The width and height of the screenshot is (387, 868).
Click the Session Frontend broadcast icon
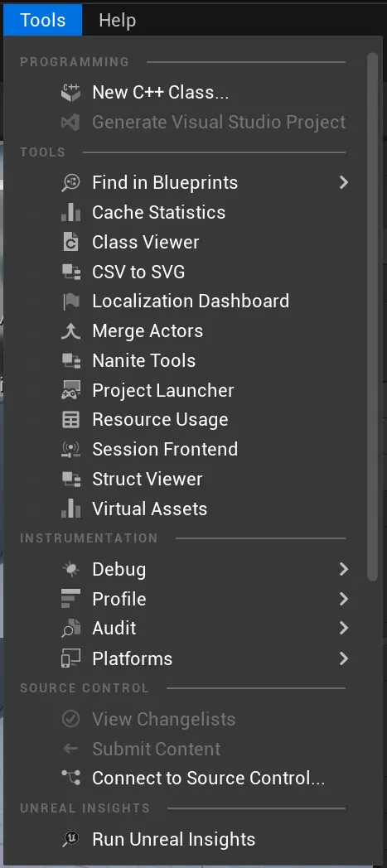[71, 450]
